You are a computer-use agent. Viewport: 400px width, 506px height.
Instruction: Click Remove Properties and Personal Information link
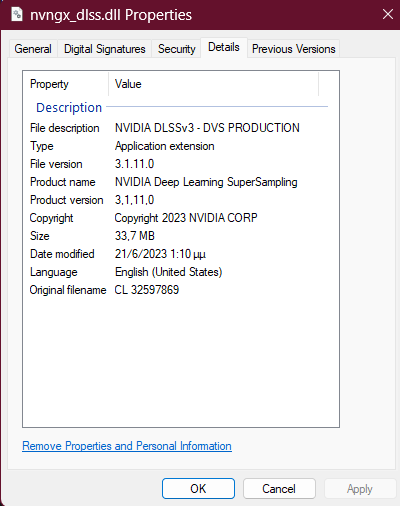(x=127, y=446)
